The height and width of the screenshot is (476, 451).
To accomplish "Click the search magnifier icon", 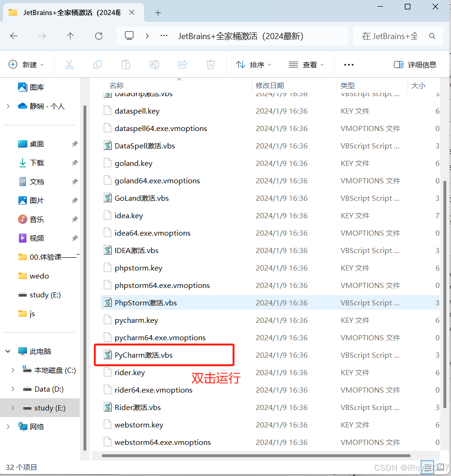I will (432, 36).
